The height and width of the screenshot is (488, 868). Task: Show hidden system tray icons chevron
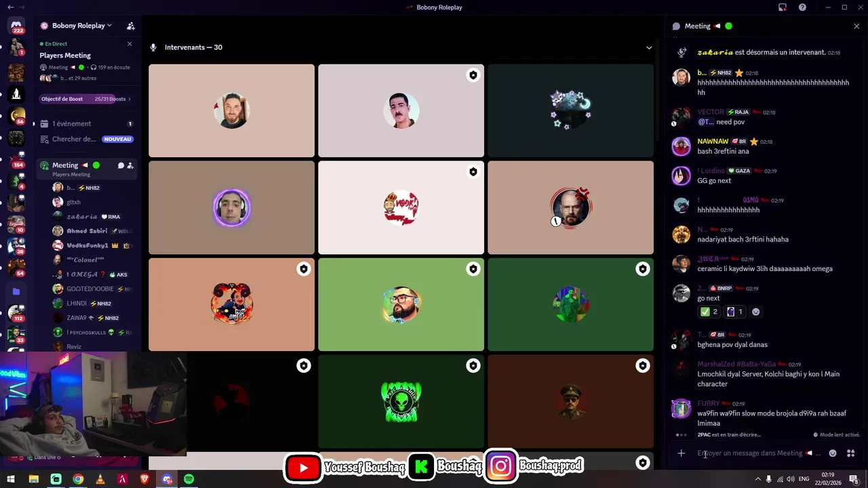tap(759, 479)
